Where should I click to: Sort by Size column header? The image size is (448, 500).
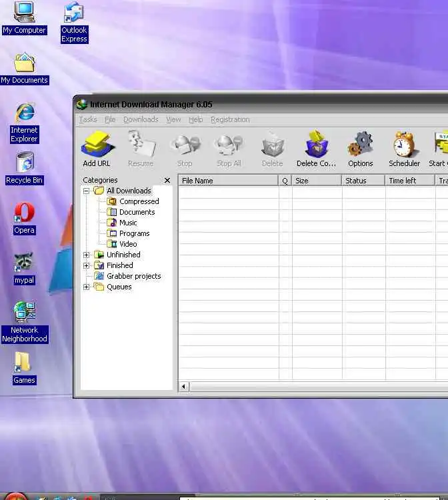pyautogui.click(x=317, y=181)
